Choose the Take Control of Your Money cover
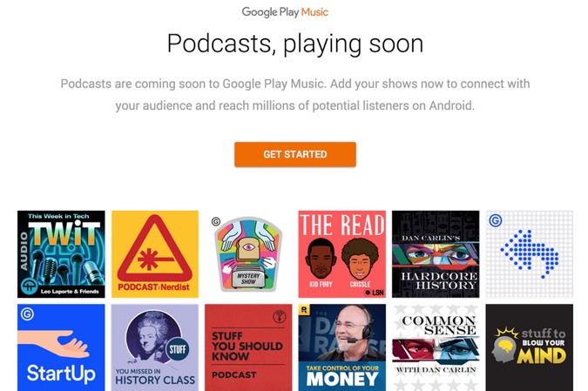This screenshot has height=391, width=588. [342, 347]
